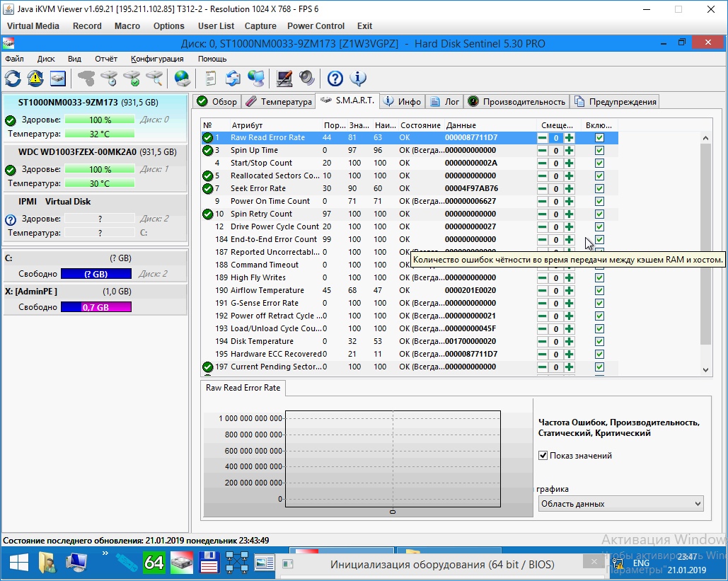Toggle the enable checkbox for Disk Temperature
Screen dimensions: 728x581
(599, 341)
